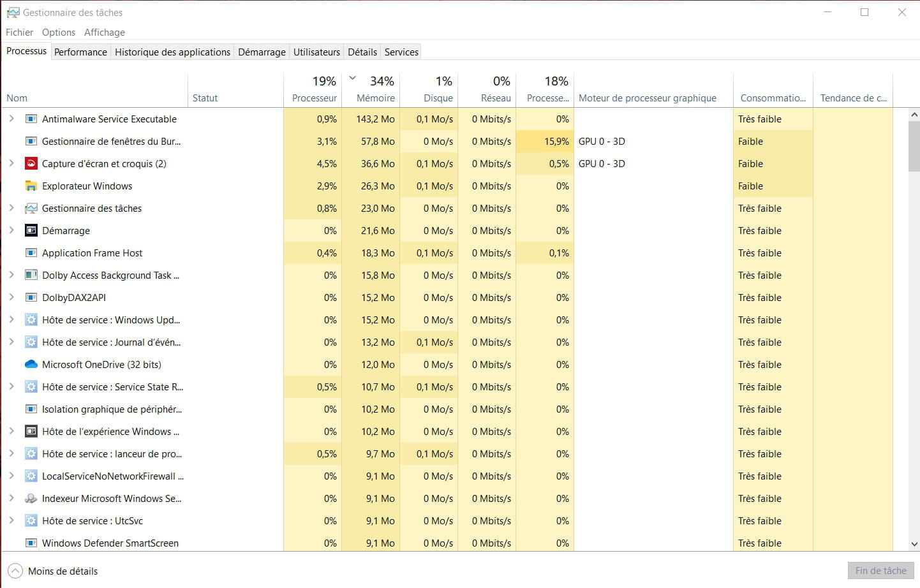The height and width of the screenshot is (588, 920).
Task: Open the Utilisateurs tab
Action: 316,52
